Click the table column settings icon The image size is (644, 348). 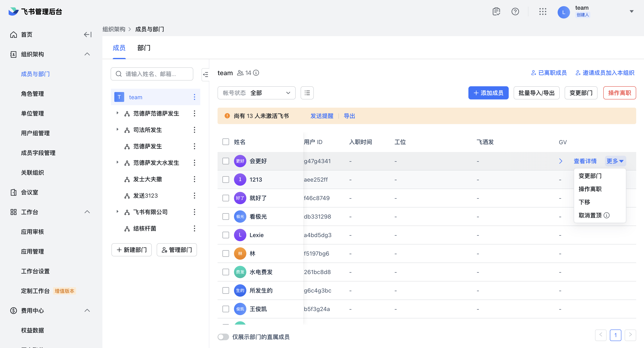307,93
